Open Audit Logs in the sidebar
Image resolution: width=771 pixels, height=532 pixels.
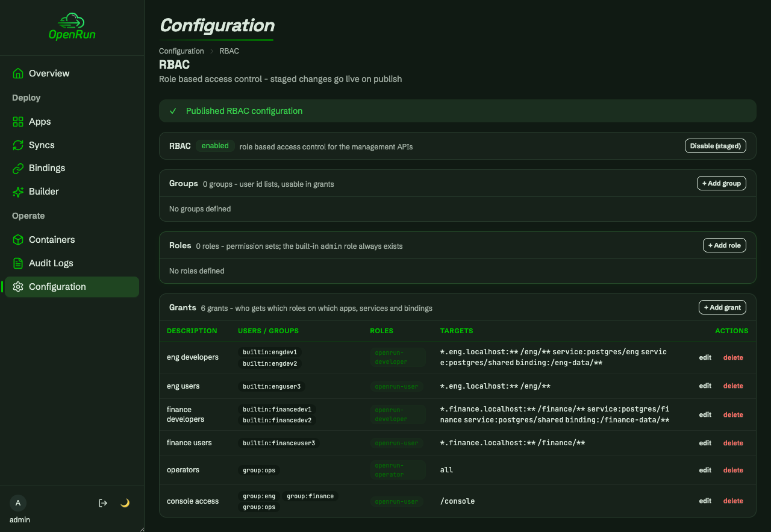point(72,263)
